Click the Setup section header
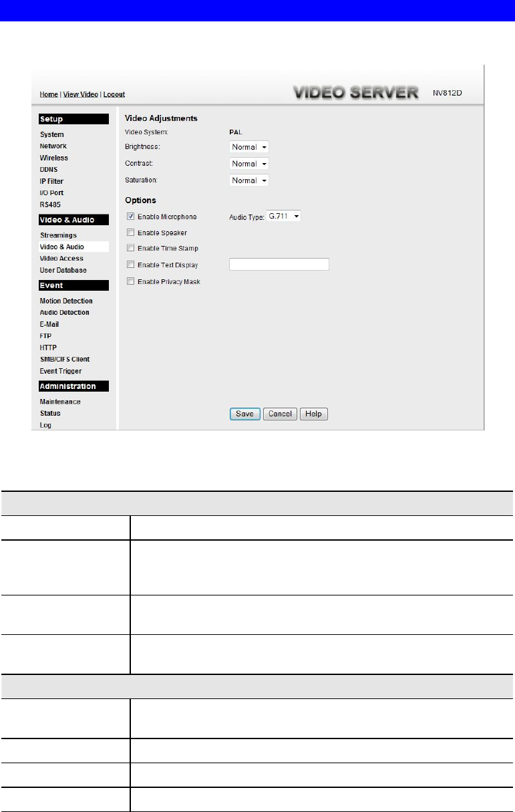Viewport: 515px width, 812px height. pos(73,119)
